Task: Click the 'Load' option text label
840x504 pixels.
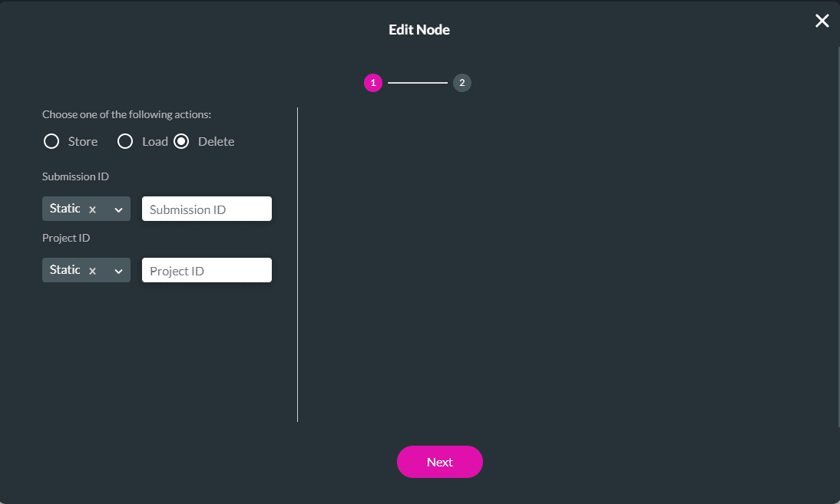Action: pos(155,141)
